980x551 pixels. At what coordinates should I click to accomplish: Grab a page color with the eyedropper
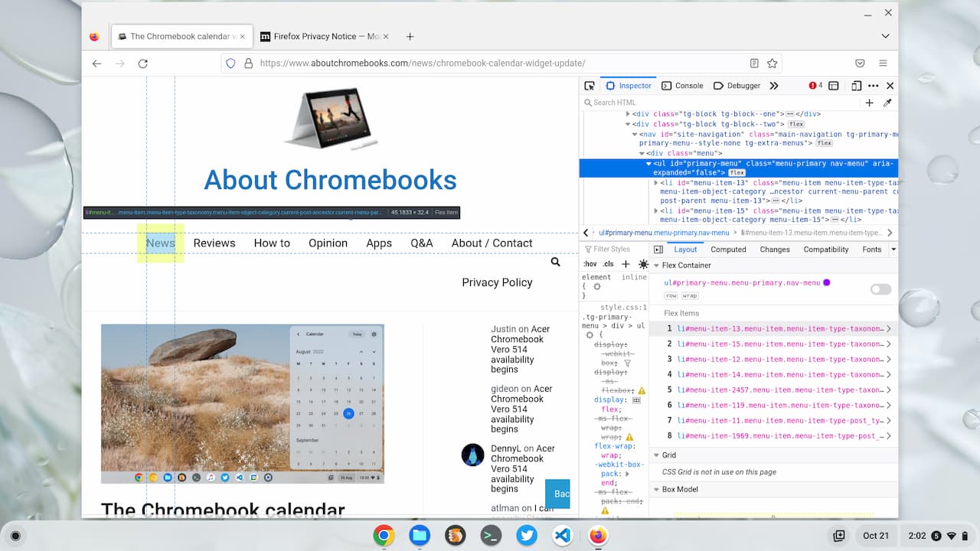(x=887, y=103)
